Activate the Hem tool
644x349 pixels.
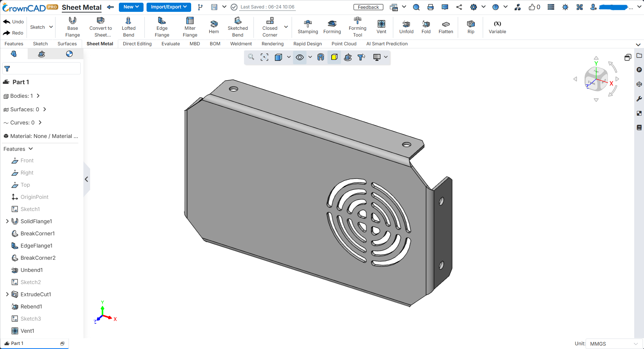pyautogui.click(x=214, y=27)
